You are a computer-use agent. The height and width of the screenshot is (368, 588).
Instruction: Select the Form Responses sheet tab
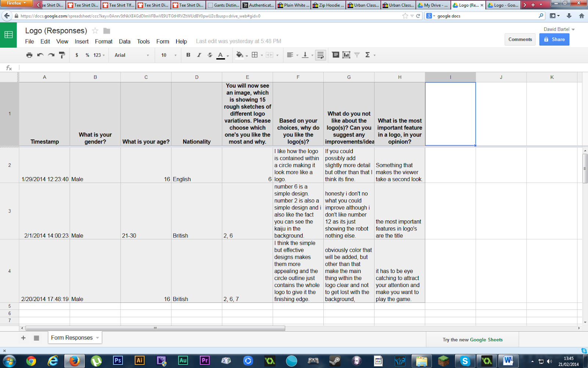(75, 337)
